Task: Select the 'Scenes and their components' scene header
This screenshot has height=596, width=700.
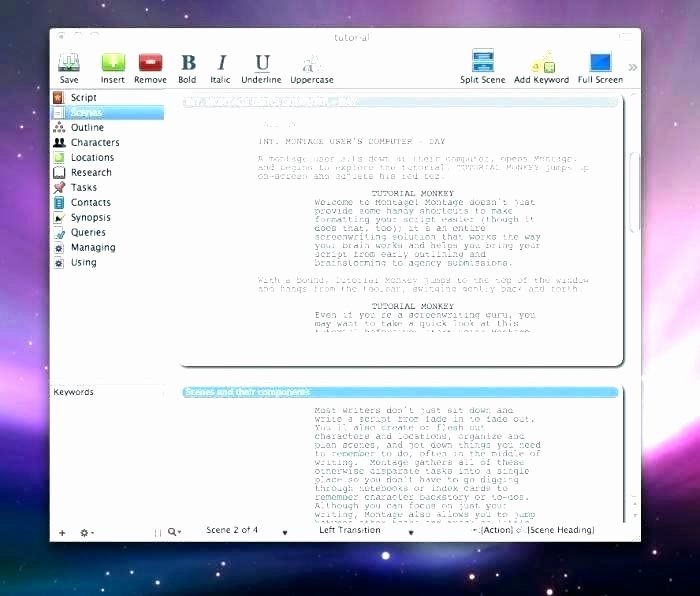Action: tap(400, 392)
